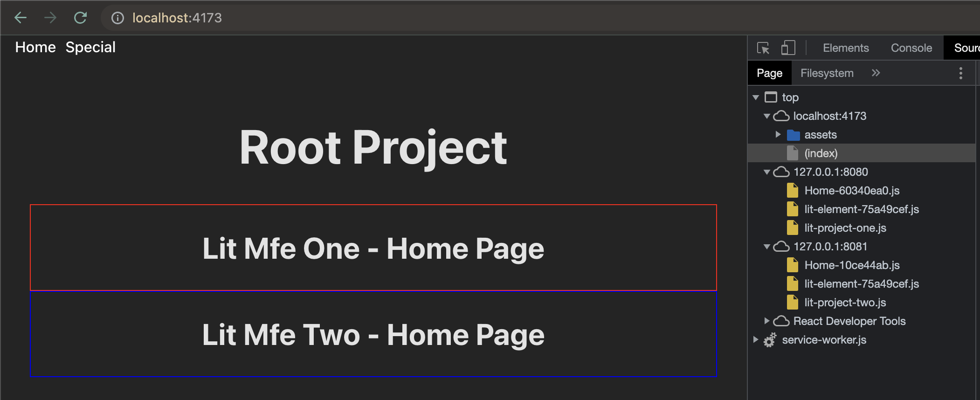Switch to the Elements tab
This screenshot has width=980, height=400.
[x=846, y=48]
